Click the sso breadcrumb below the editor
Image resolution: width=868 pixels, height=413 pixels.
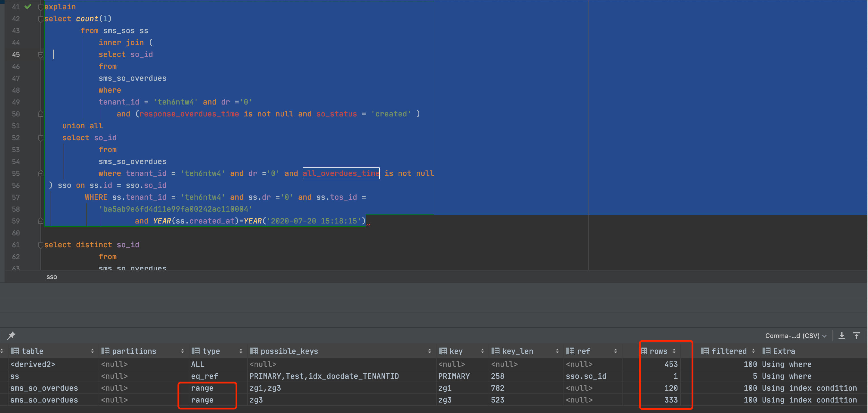(x=52, y=277)
